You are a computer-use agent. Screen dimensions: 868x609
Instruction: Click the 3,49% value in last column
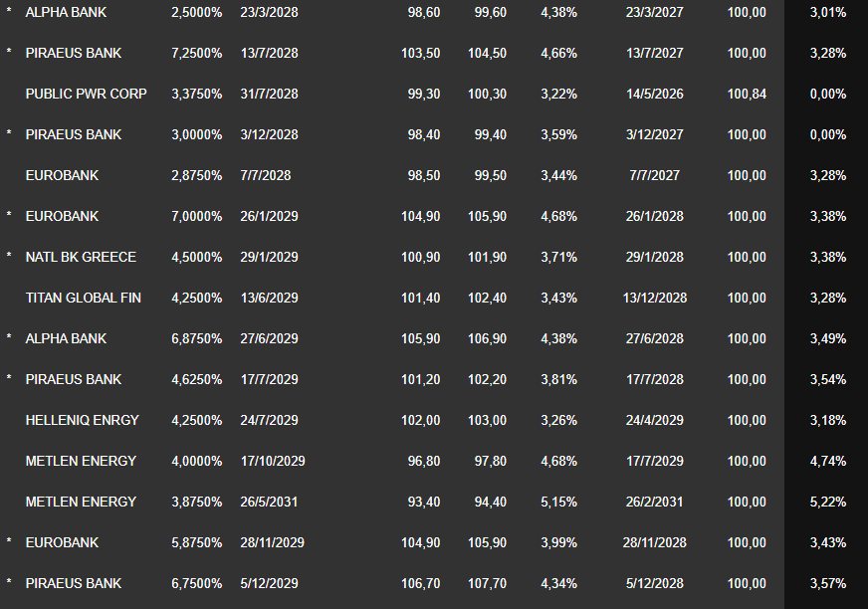coord(828,338)
